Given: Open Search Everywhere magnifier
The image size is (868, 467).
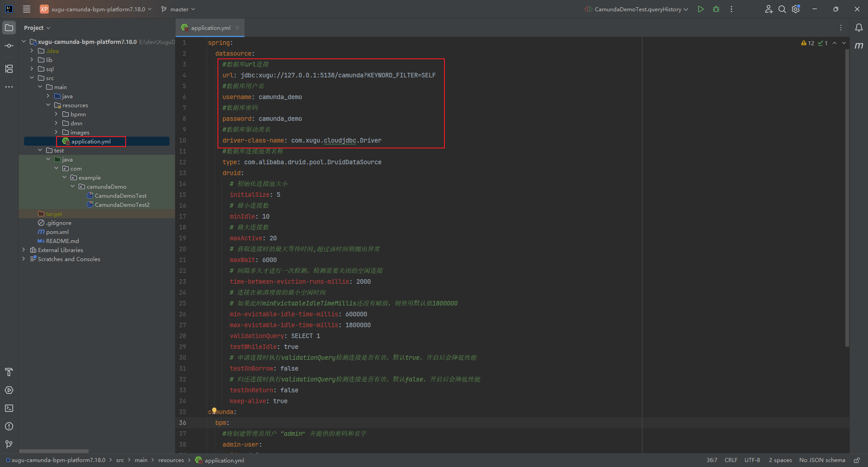Looking at the screenshot, I should pos(782,9).
